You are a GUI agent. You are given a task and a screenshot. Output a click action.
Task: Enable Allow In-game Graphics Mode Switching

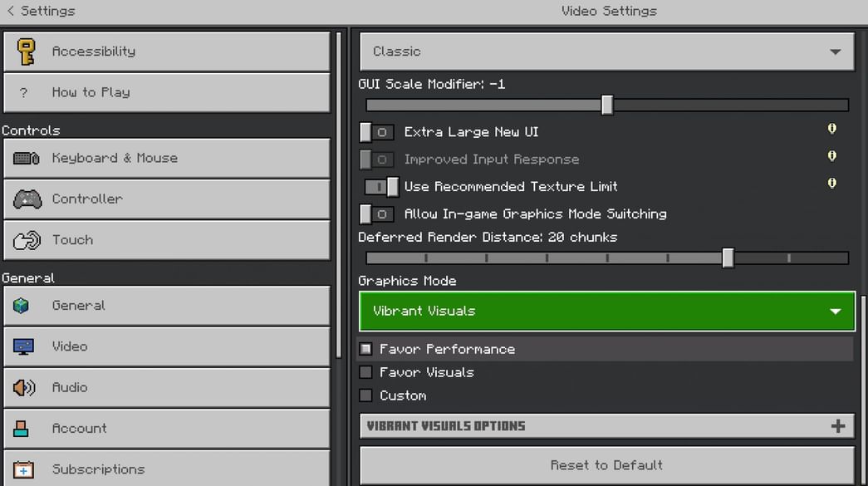[x=377, y=214]
